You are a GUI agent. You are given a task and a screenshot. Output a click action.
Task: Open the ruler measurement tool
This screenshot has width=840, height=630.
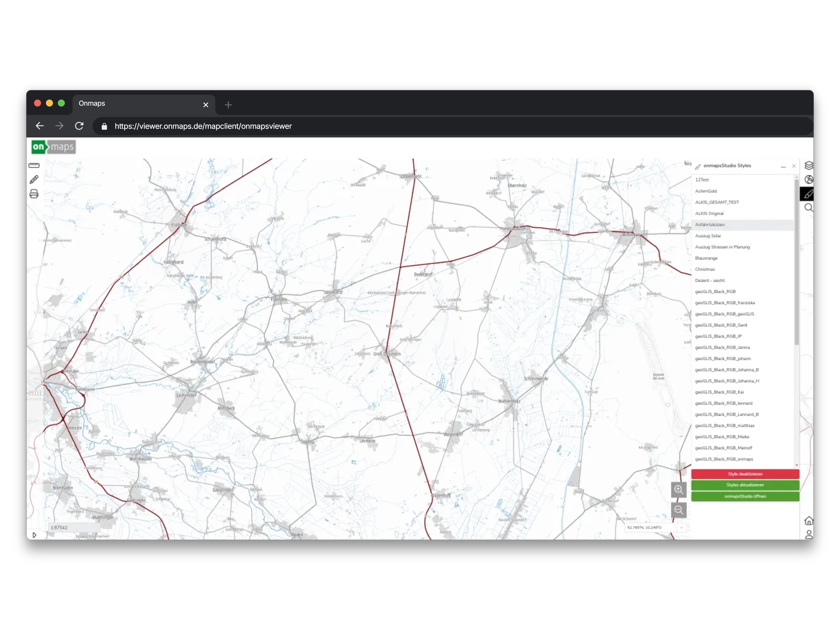point(34,165)
